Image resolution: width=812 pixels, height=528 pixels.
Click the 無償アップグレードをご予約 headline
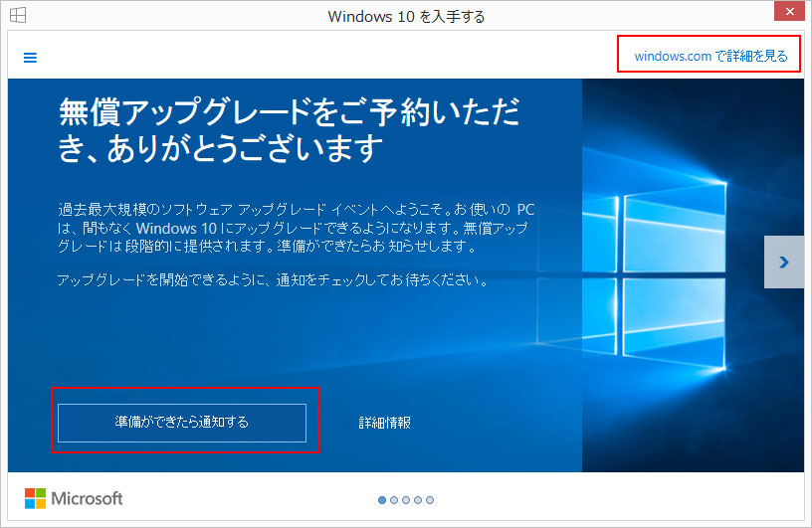click(x=289, y=130)
